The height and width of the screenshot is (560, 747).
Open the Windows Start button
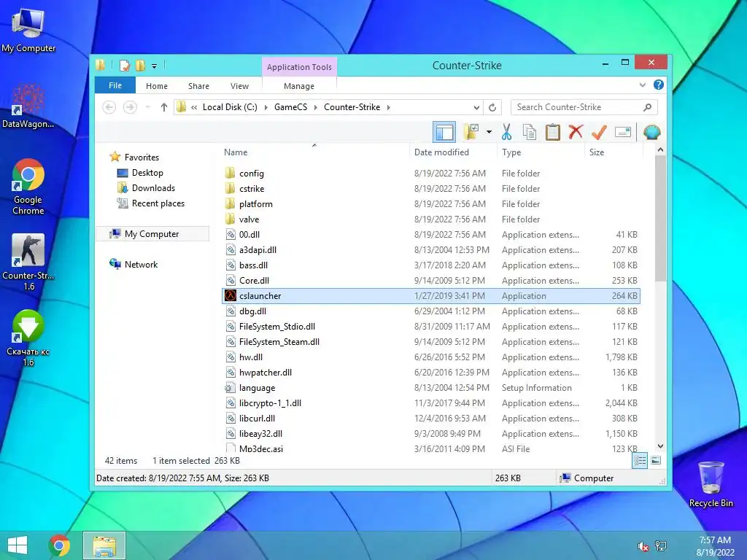pyautogui.click(x=18, y=545)
